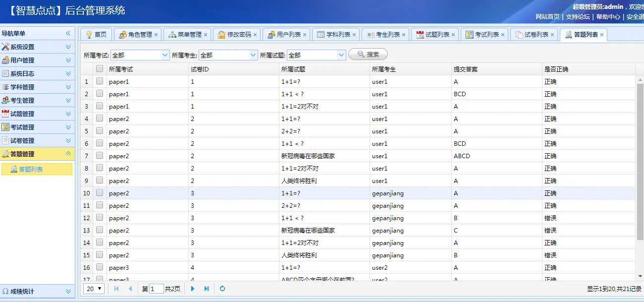The height and width of the screenshot is (302, 644).
Task: Click the 试卷管理 page icon in sidebar
Action: click(5, 141)
